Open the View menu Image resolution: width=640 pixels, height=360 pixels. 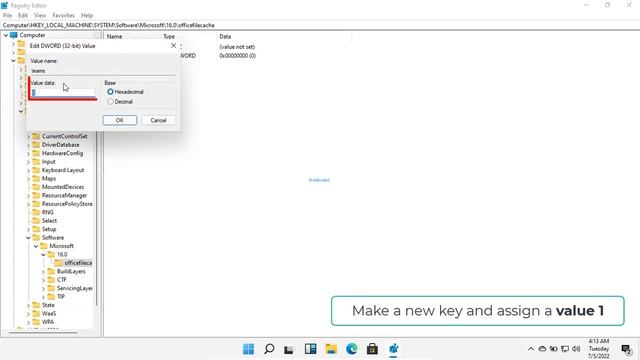pyautogui.click(x=40, y=15)
